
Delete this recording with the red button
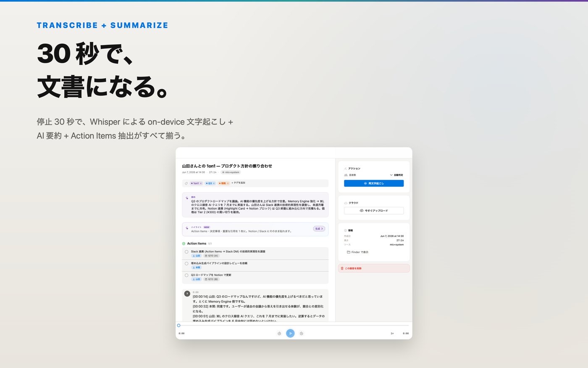(374, 268)
